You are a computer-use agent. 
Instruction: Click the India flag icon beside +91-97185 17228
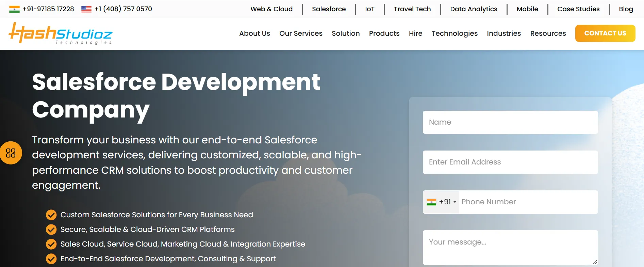[14, 9]
